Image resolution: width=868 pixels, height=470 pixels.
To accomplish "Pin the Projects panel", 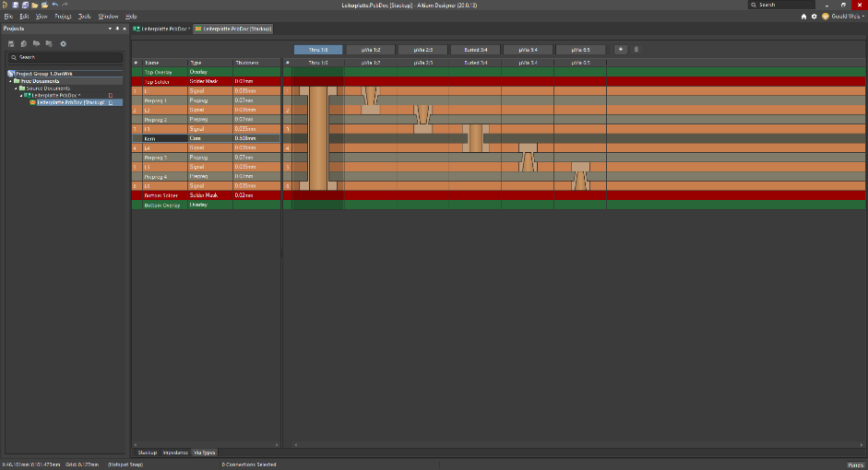I will coord(117,29).
